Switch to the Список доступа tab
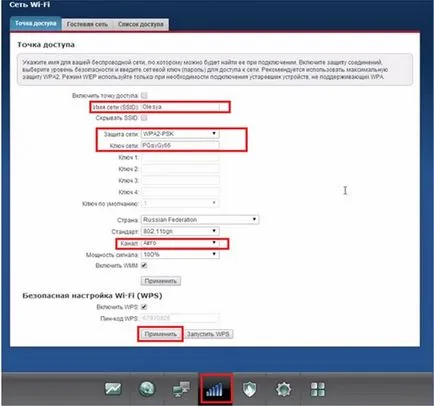Viewport: 434px width, 406px height. 141,24
